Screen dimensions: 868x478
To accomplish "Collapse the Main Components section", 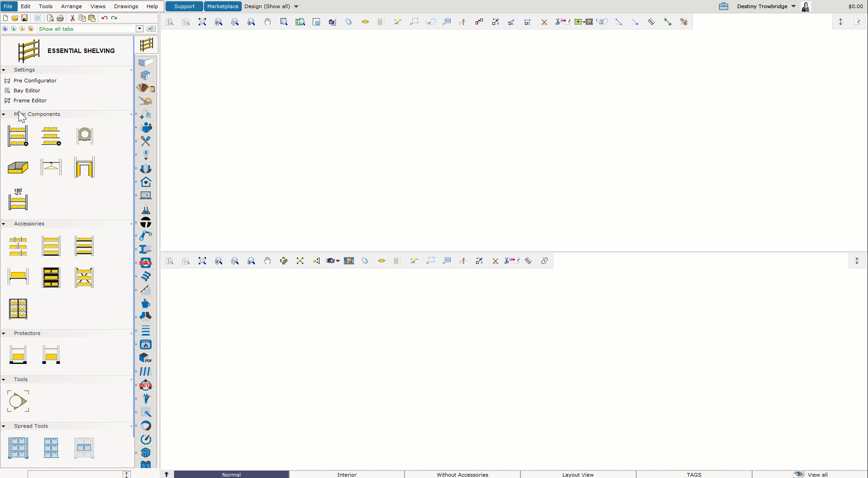I will [4, 114].
